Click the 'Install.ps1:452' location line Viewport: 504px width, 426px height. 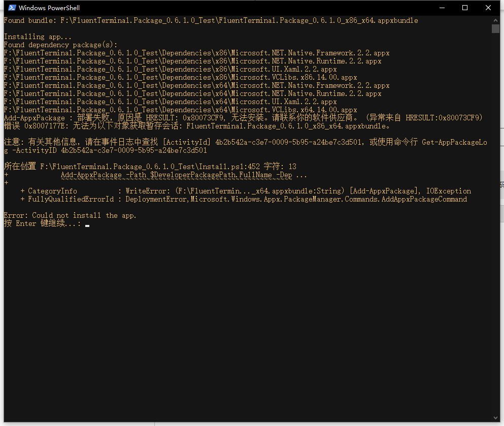(150, 167)
